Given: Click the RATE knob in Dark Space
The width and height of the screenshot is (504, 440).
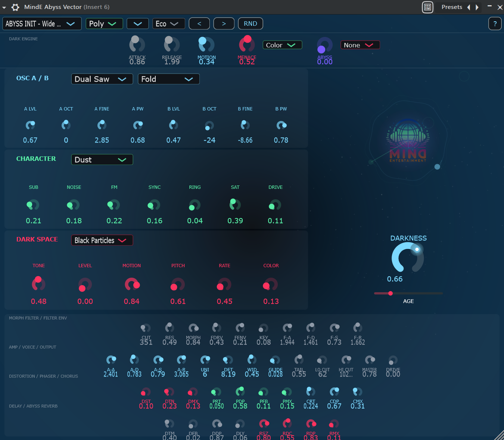Looking at the screenshot, I should [224, 284].
